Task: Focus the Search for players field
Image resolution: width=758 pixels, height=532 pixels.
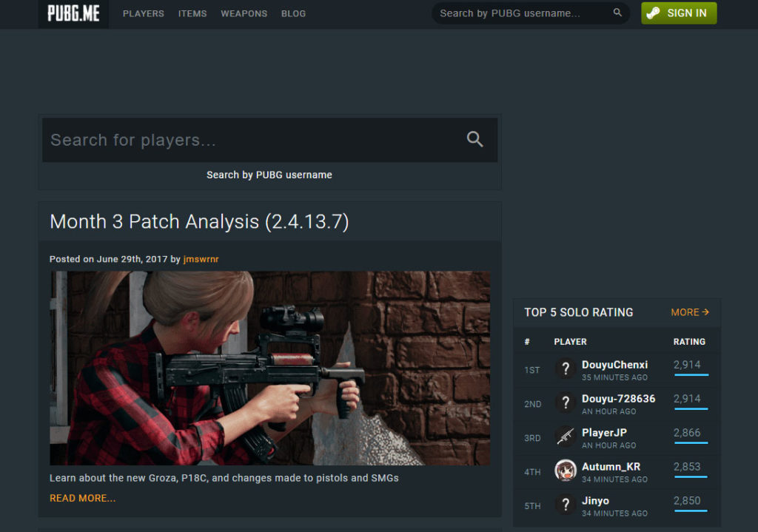Action: (x=252, y=140)
